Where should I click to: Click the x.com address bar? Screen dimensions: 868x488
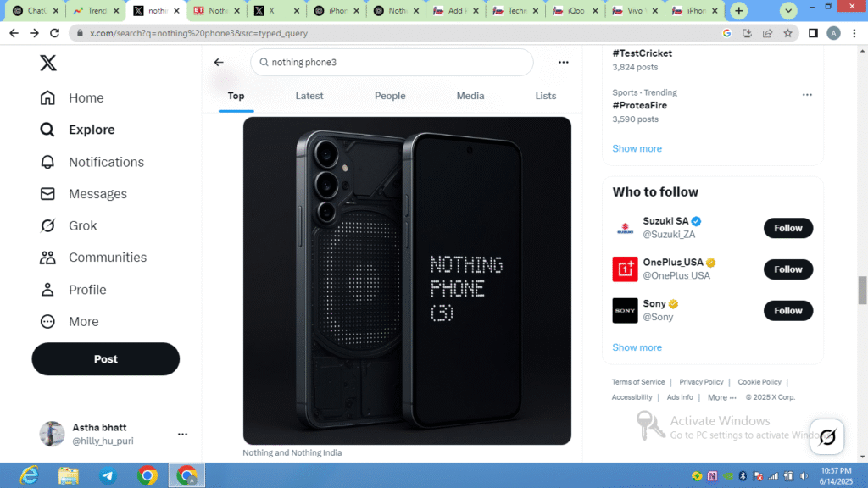[x=398, y=33]
